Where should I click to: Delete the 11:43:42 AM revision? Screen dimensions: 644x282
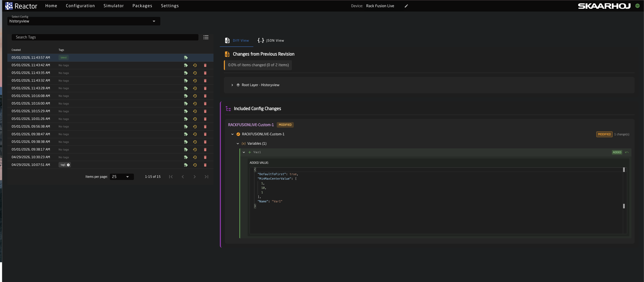pyautogui.click(x=205, y=66)
